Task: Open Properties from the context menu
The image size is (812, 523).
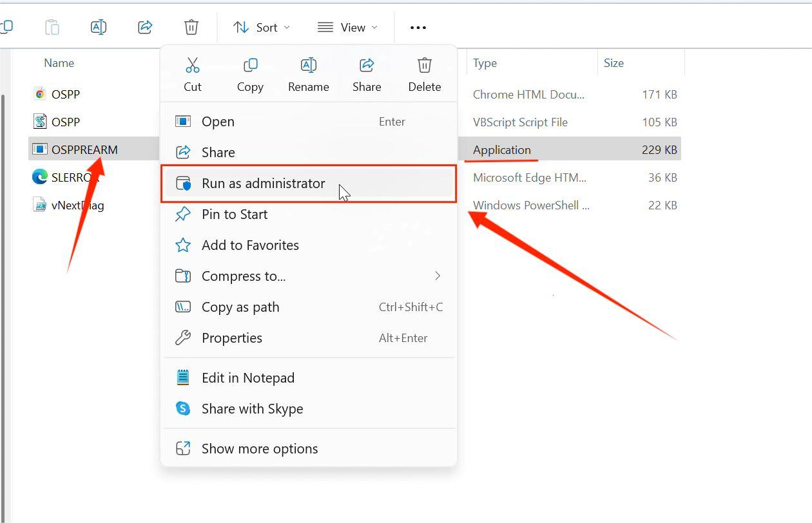Action: coord(232,338)
